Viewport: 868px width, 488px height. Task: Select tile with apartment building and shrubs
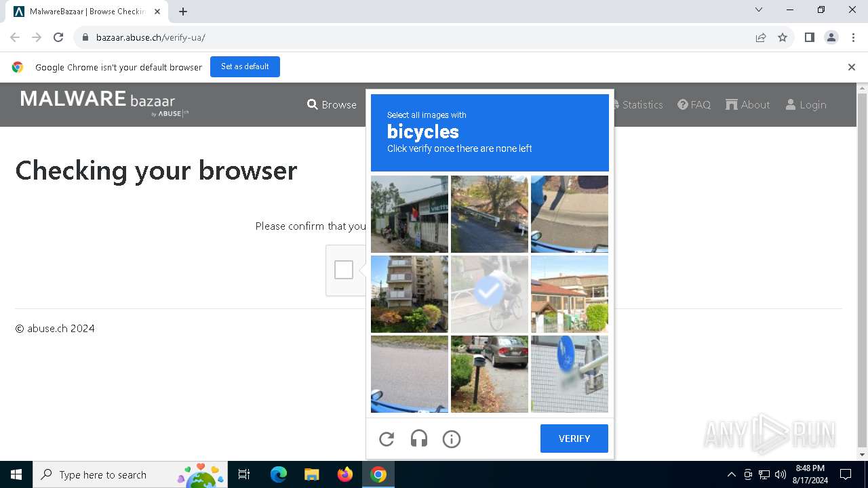tap(410, 294)
